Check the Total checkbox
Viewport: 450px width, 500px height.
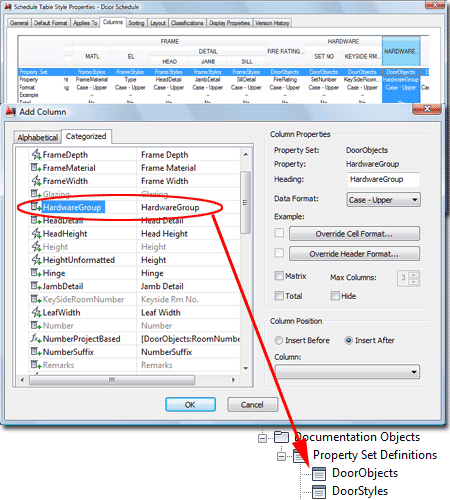pyautogui.click(x=279, y=295)
